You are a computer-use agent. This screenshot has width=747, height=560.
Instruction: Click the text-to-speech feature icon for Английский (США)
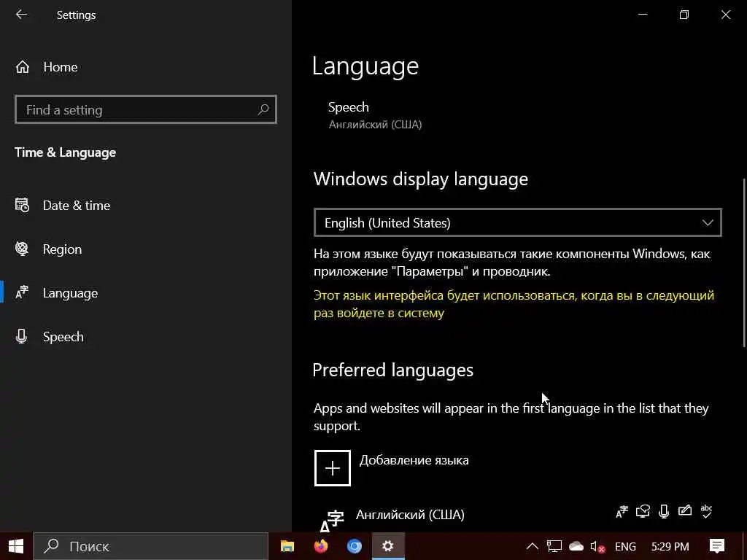[x=643, y=511]
